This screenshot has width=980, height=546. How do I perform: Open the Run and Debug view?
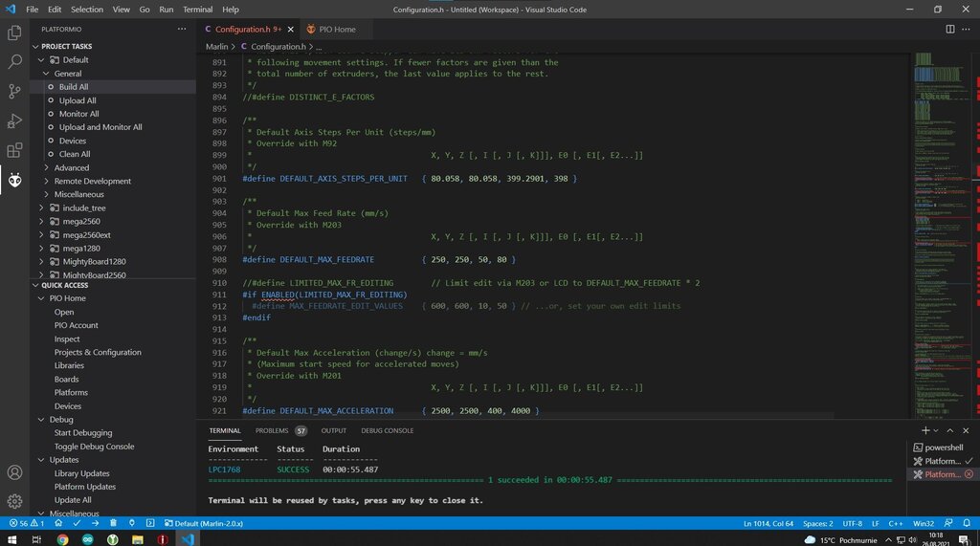14,121
